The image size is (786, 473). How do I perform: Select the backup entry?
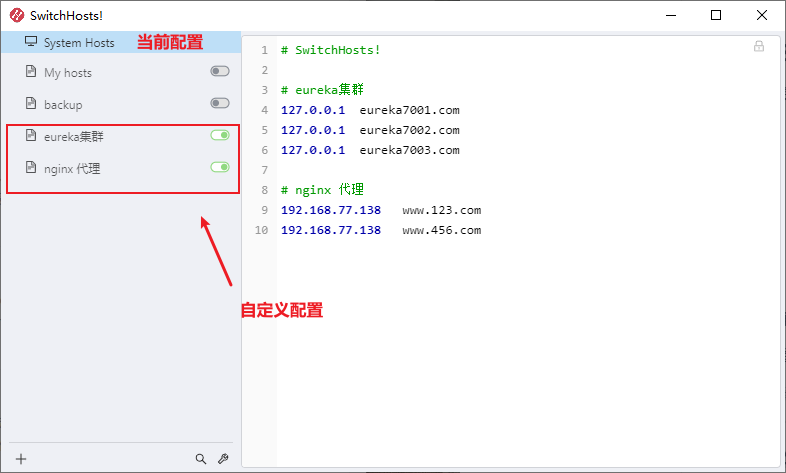click(121, 104)
